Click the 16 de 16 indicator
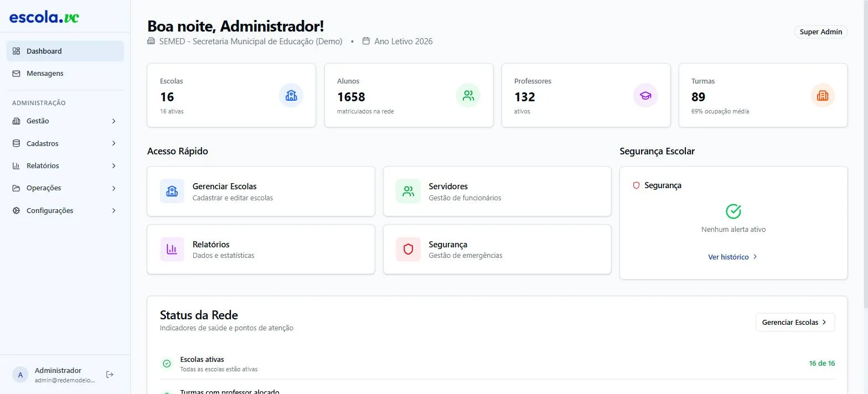This screenshot has height=394, width=868. tap(822, 364)
